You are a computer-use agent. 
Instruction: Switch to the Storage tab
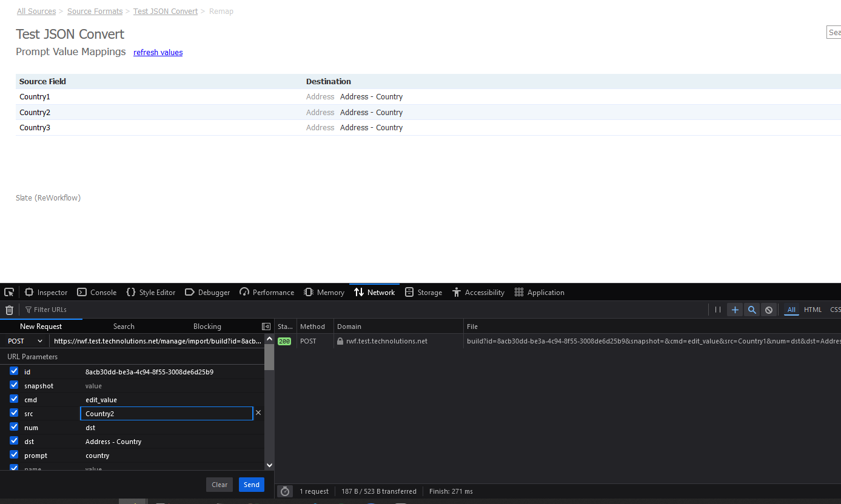pyautogui.click(x=424, y=292)
